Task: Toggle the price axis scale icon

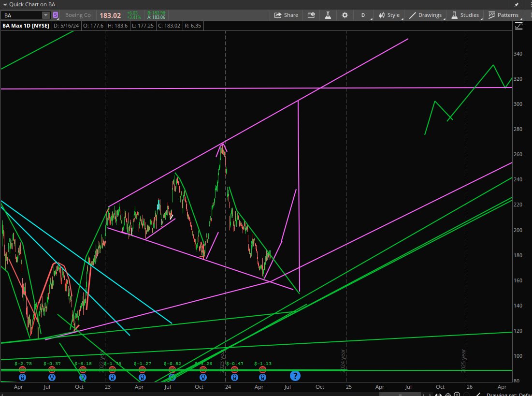Action: click(519, 26)
